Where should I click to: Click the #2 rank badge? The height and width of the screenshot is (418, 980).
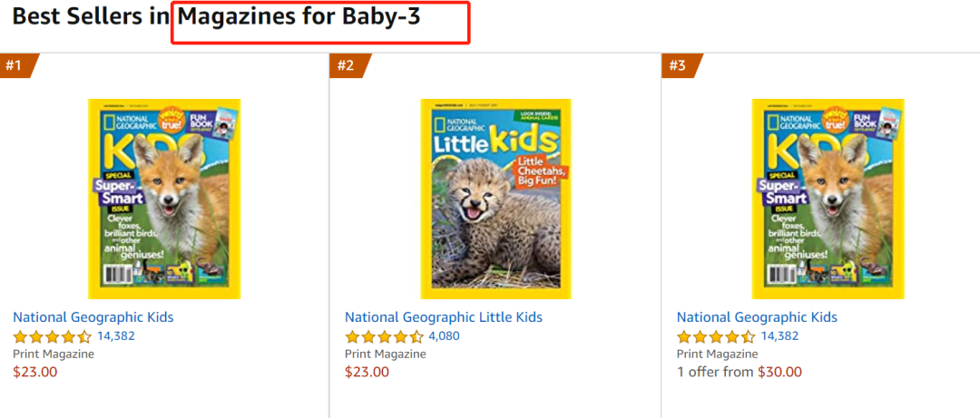[348, 65]
